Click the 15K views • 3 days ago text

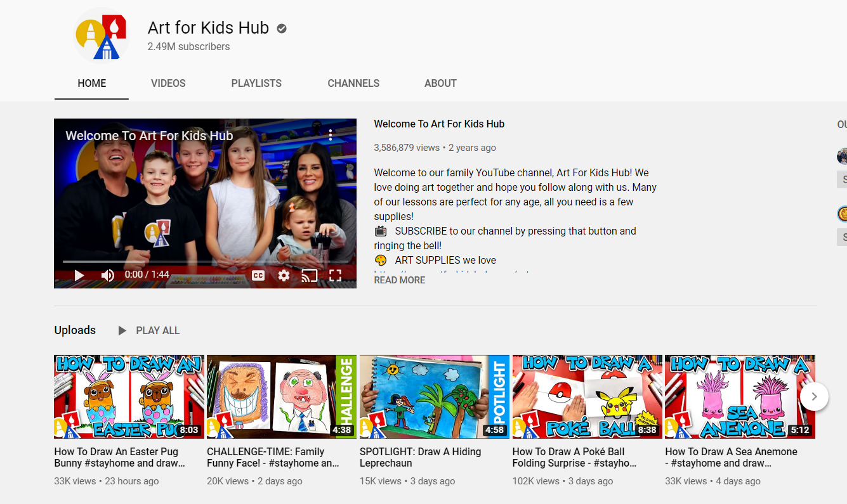tap(407, 481)
